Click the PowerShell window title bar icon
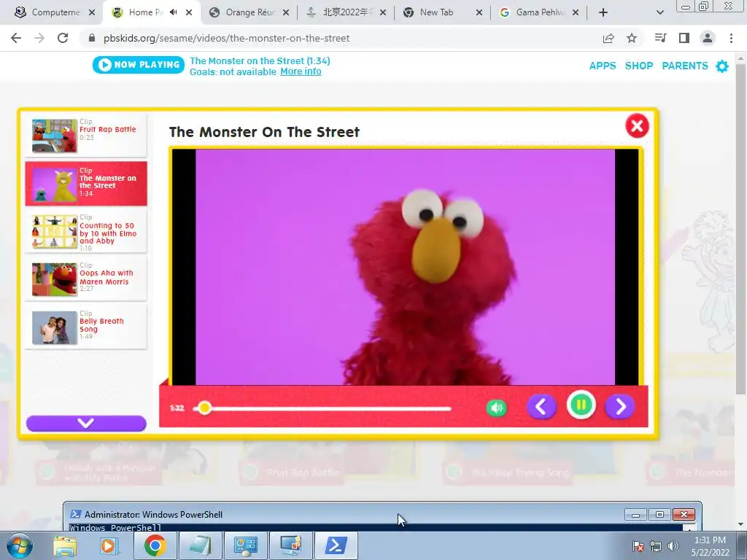The height and width of the screenshot is (560, 747). 75,514
